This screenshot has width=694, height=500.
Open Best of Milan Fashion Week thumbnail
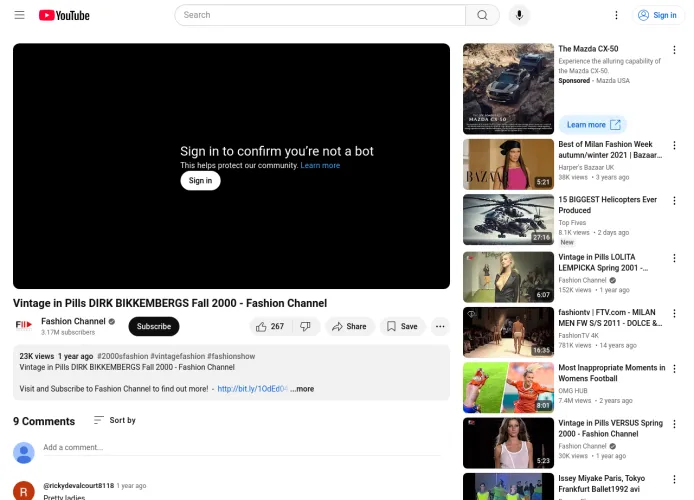(508, 164)
